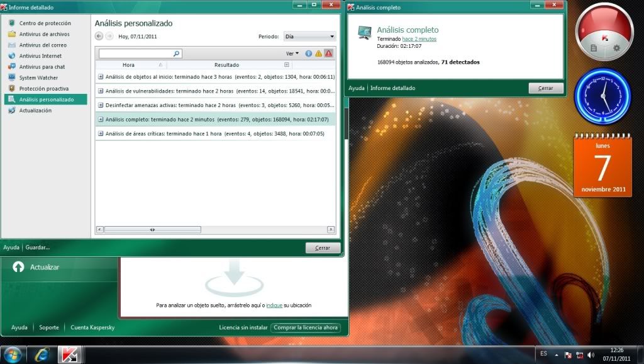The width and height of the screenshot is (644, 364).
Task: Select System Watcher in the sidebar
Action: 38,77
